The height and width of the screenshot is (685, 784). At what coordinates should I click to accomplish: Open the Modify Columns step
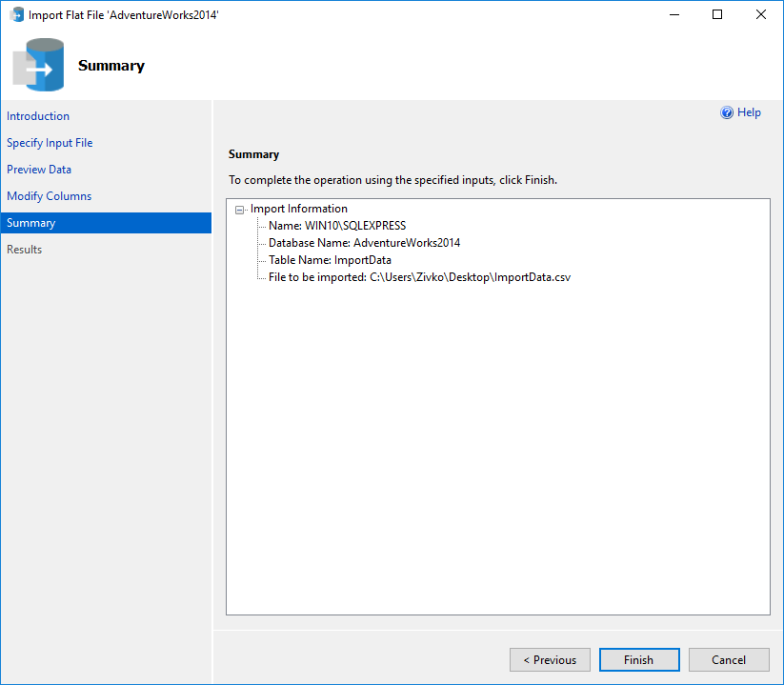tap(49, 195)
